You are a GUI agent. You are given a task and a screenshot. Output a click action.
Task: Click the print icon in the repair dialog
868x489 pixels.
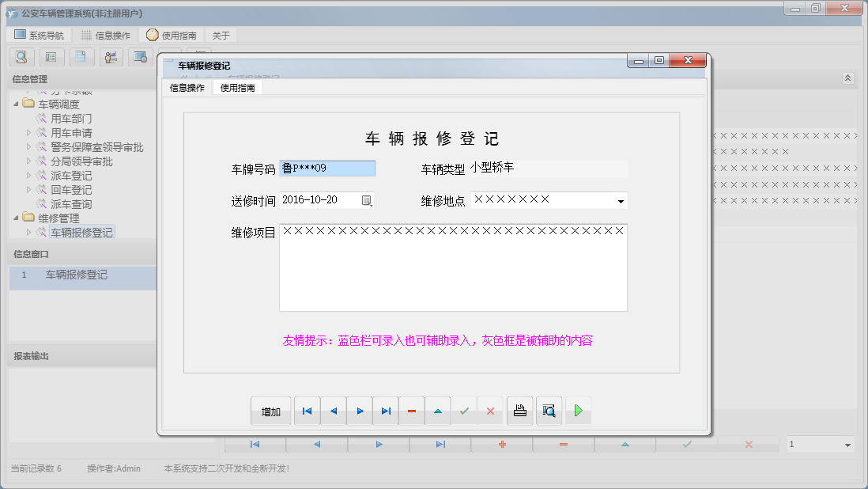[x=520, y=411]
